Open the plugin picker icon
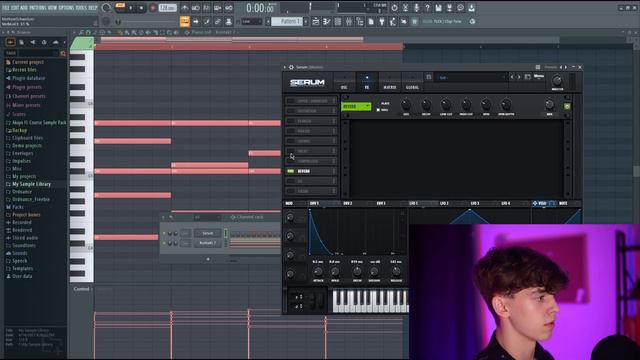Image resolution: width=640 pixels, height=360 pixels. click(382, 21)
